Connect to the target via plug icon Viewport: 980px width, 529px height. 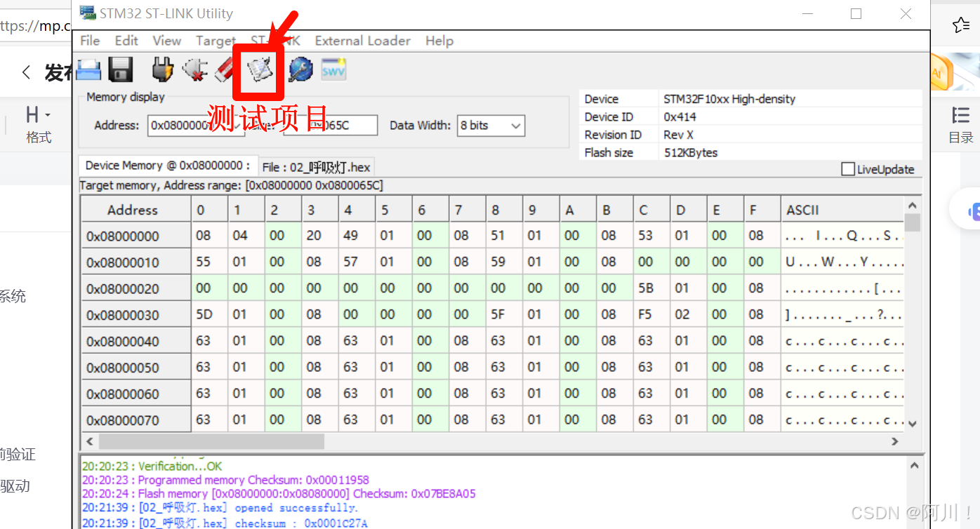163,69
